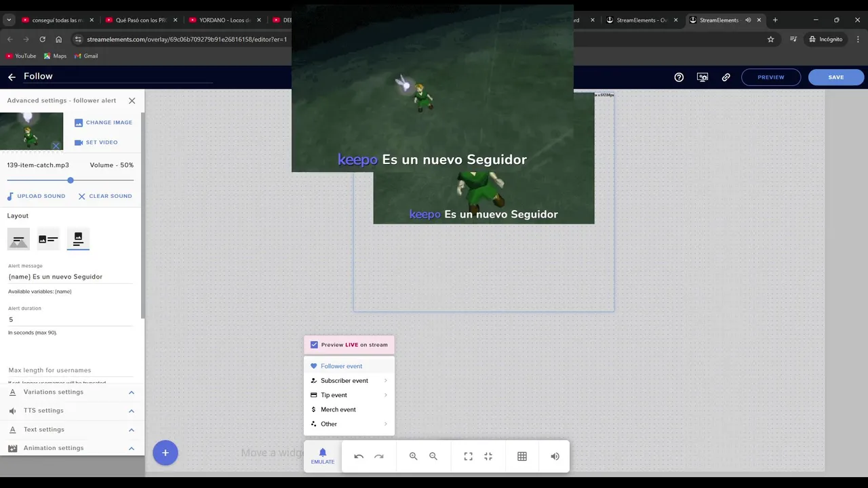Click the 139-item-catch.mp3 sound filename
This screenshot has height=488, width=868.
(38, 165)
